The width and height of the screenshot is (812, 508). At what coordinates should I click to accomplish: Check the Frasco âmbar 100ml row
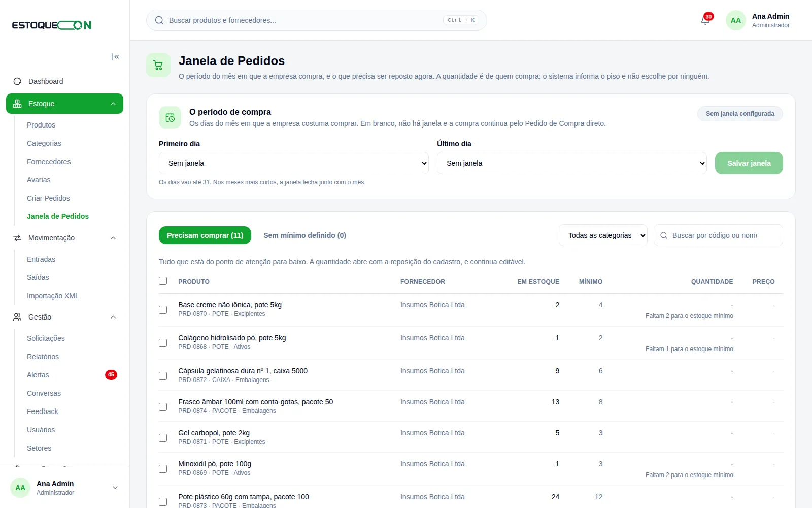click(163, 407)
